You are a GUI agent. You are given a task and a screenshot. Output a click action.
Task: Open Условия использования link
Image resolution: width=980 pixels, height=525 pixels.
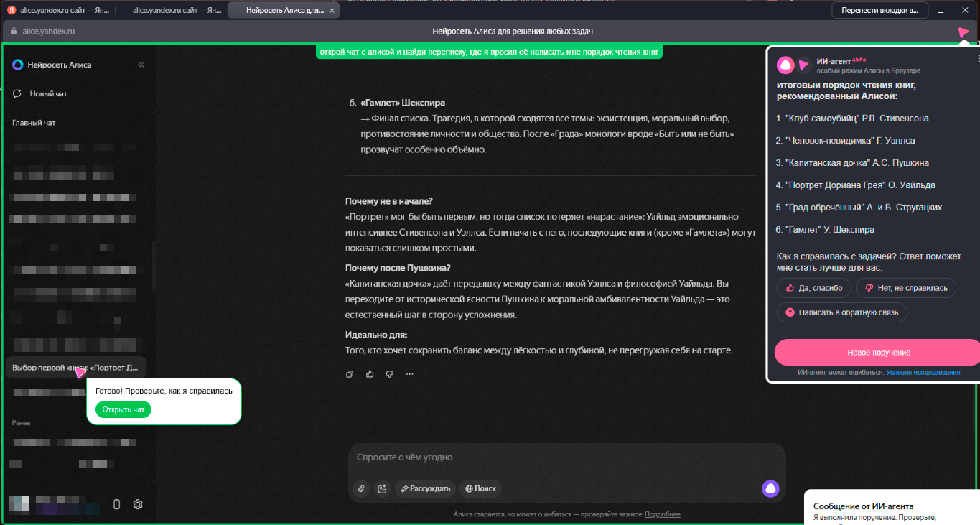click(923, 373)
